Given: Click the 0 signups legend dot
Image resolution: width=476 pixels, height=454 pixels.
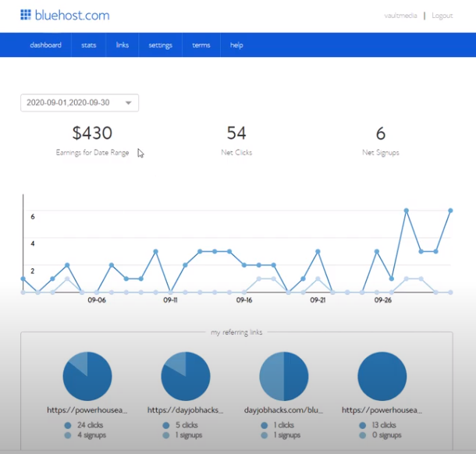Looking at the screenshot, I should coord(363,435).
